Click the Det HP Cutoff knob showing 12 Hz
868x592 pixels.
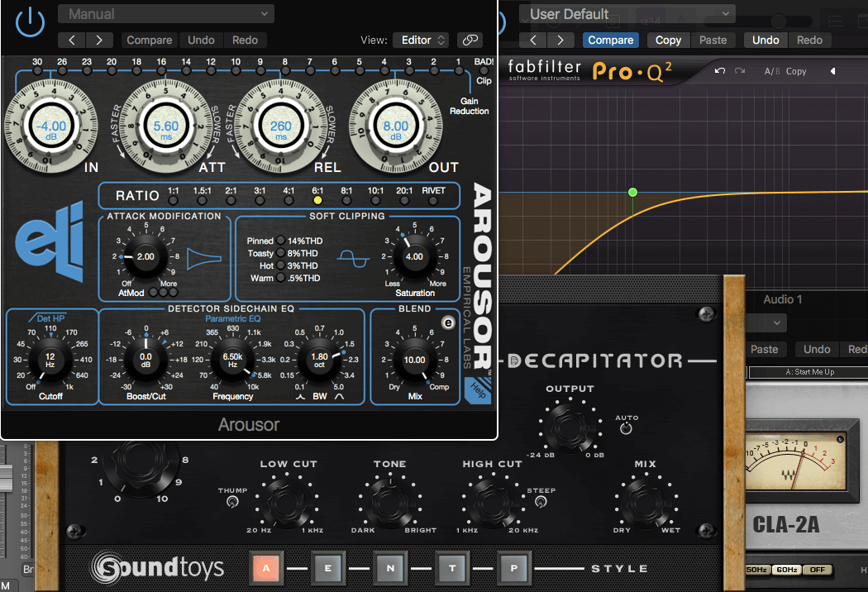50,358
